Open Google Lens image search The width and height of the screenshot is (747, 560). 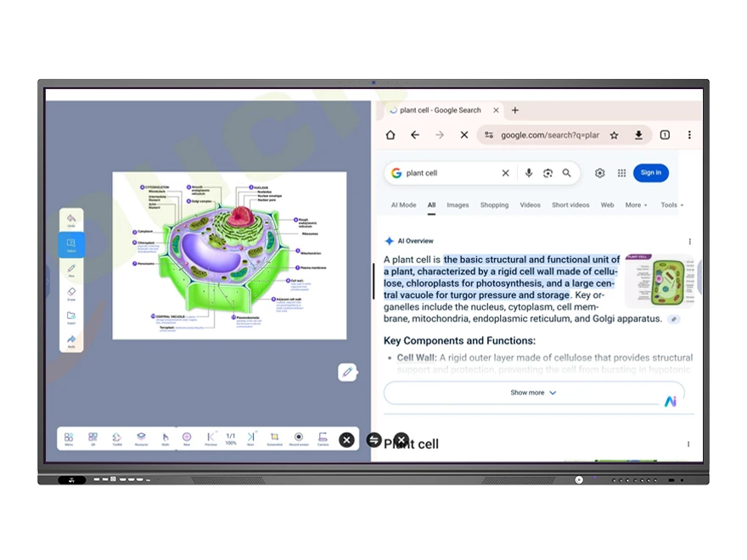point(548,173)
